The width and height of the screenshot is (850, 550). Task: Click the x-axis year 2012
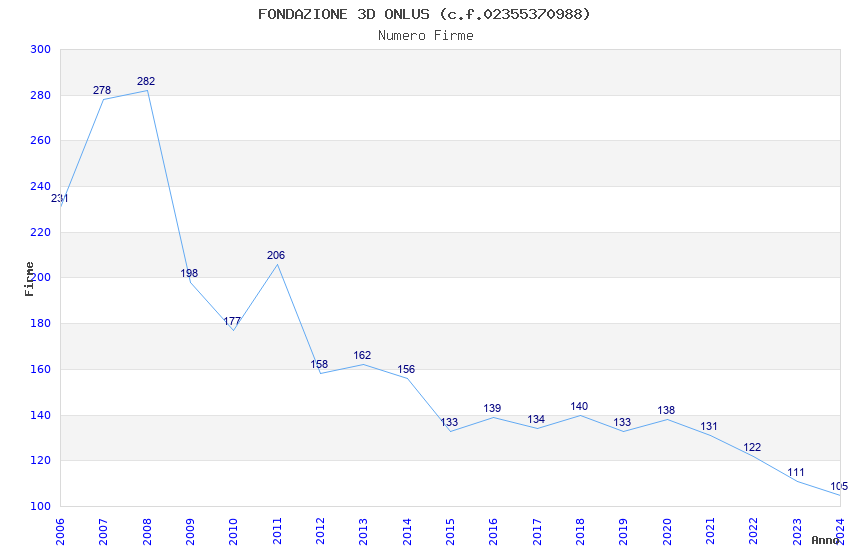[320, 532]
